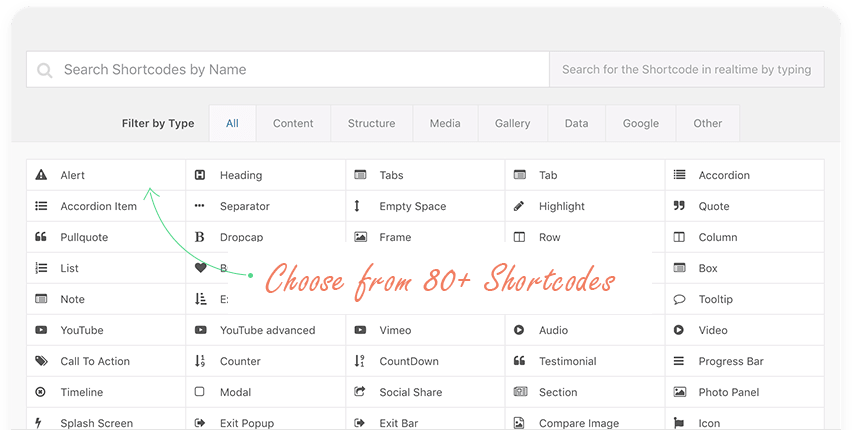Select the Vimeo video icon
852x430 pixels.
click(360, 330)
